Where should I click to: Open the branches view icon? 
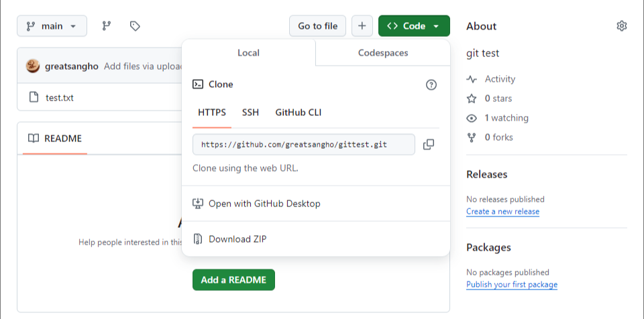tap(107, 26)
